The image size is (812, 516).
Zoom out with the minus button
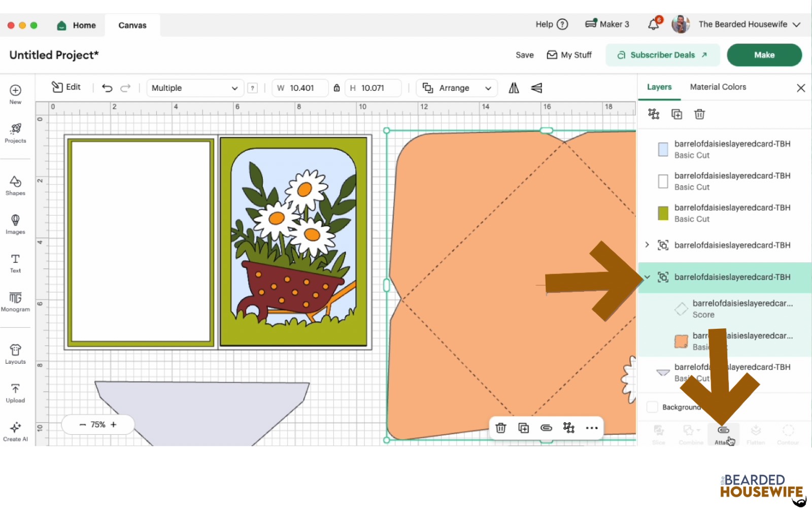click(82, 425)
